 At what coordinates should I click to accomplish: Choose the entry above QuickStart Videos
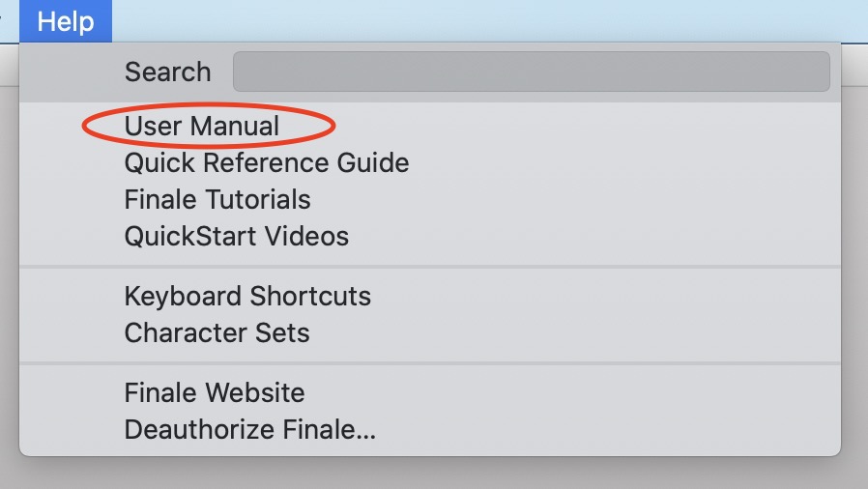(x=217, y=200)
